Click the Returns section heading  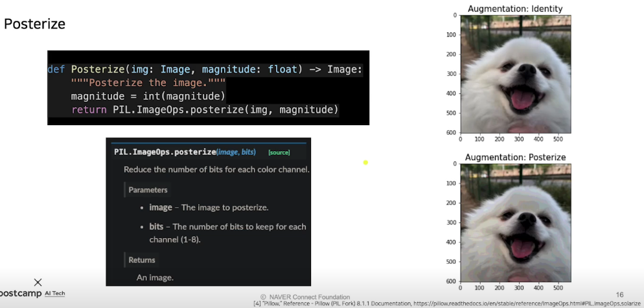click(142, 260)
